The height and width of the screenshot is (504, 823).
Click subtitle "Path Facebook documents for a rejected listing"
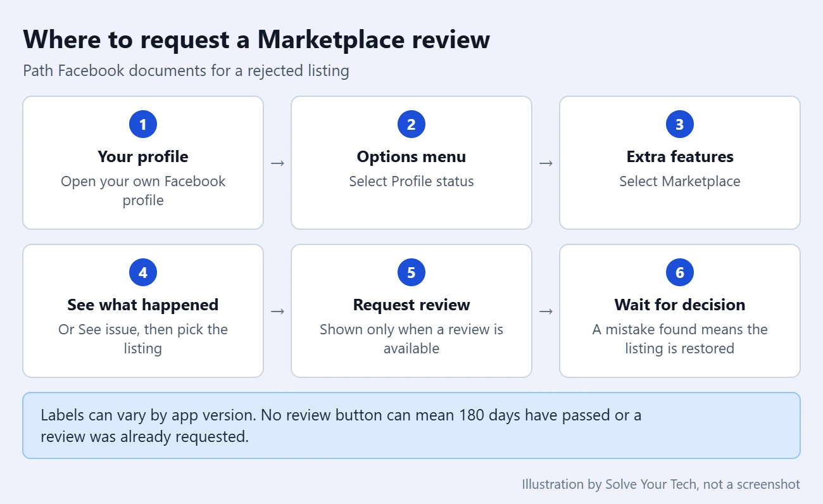186,70
